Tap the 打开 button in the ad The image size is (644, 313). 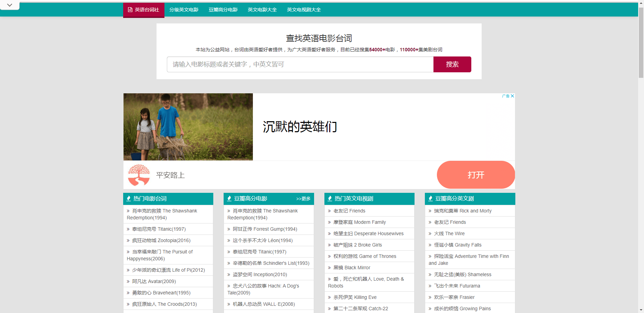(476, 175)
